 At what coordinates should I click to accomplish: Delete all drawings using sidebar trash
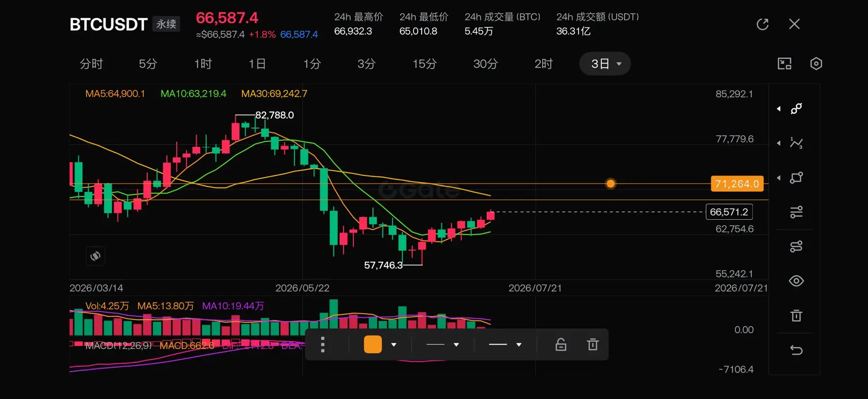click(x=796, y=316)
